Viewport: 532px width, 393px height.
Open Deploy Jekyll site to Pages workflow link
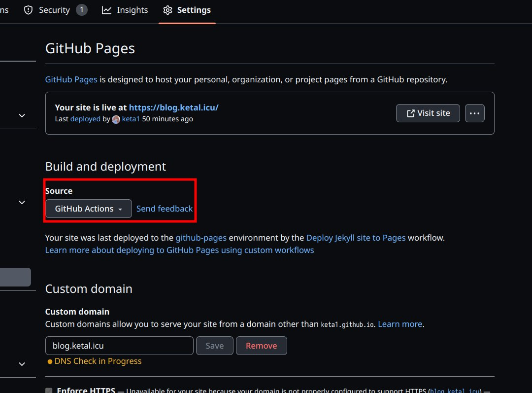[356, 238]
